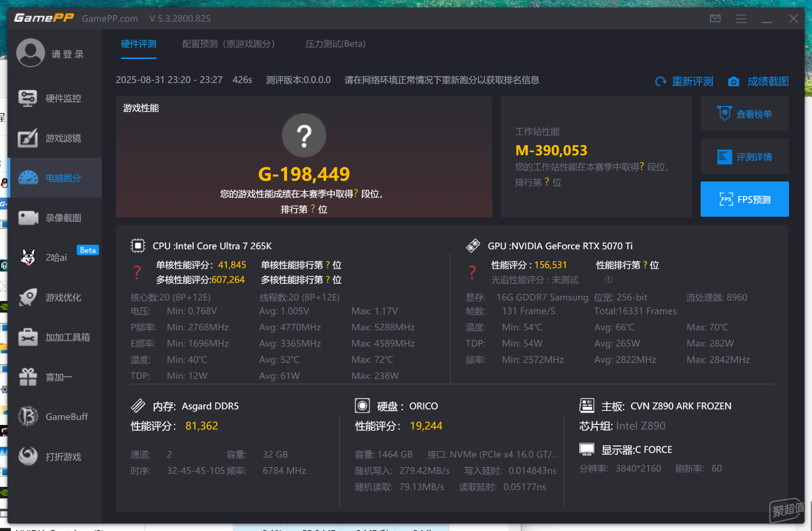This screenshot has width=812, height=531.
Task: Click random write speed 279.42MB/s
Action: 425,471
